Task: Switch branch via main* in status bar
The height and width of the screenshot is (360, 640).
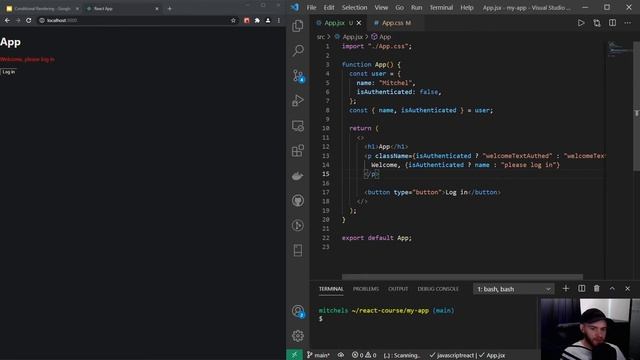Action: pos(318,355)
